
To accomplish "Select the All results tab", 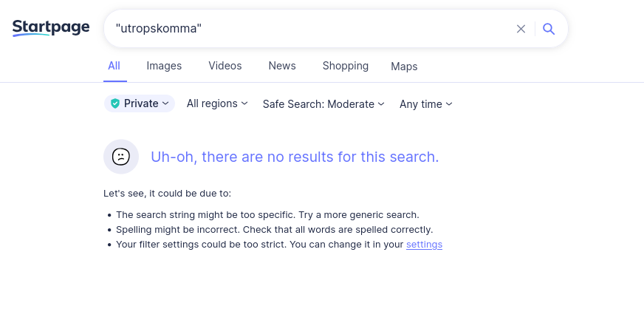I will coord(114,66).
